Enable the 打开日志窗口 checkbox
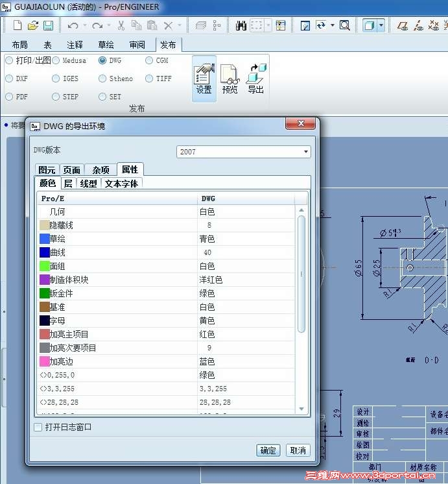This screenshot has width=448, height=484. (x=38, y=427)
